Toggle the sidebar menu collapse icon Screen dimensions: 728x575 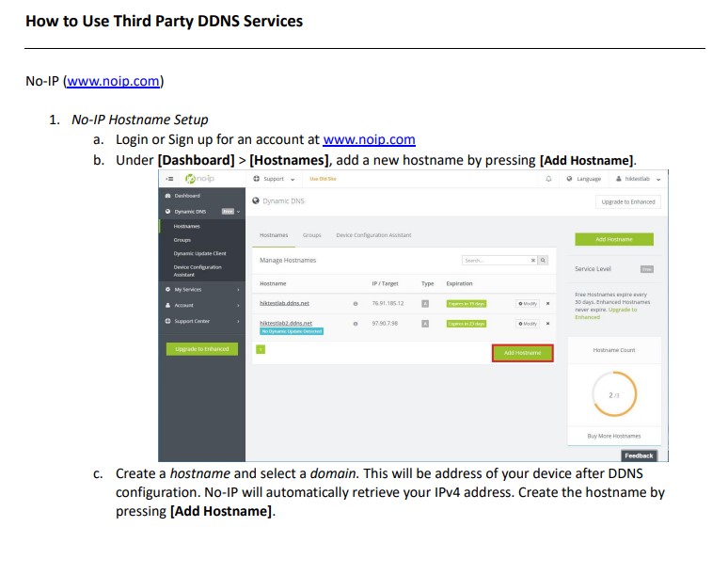(x=169, y=179)
